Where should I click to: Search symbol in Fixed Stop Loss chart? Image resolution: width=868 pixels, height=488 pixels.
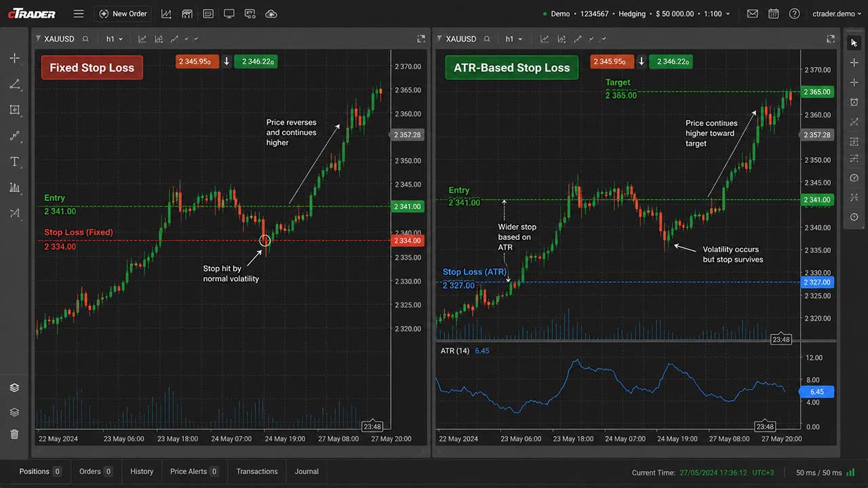coord(85,39)
